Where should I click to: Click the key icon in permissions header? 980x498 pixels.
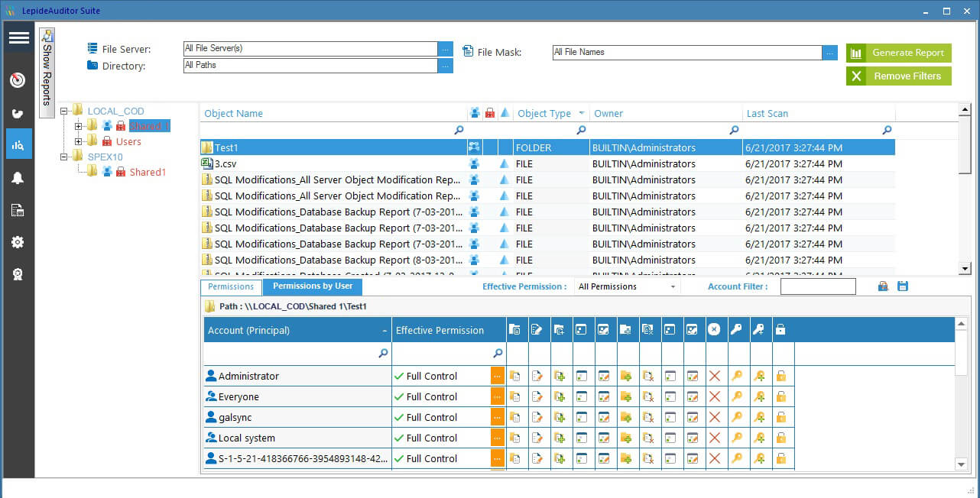737,330
